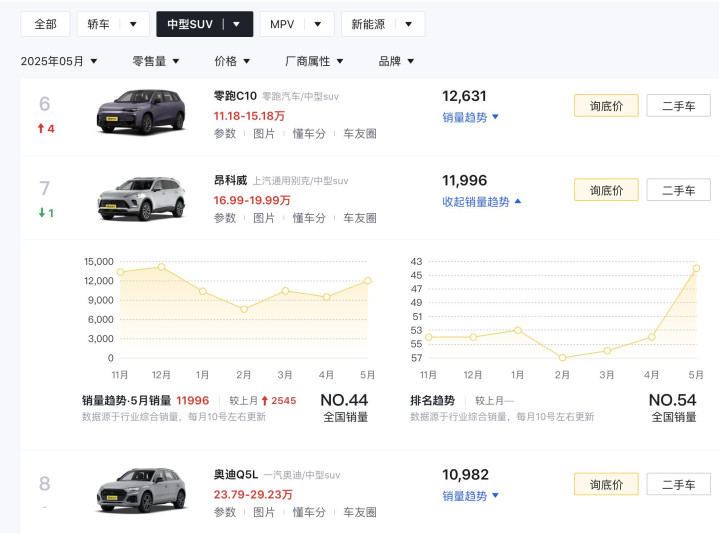Open 懂车分 link for 奥迪Q5L
Image resolution: width=719 pixels, height=533 pixels.
click(x=309, y=512)
